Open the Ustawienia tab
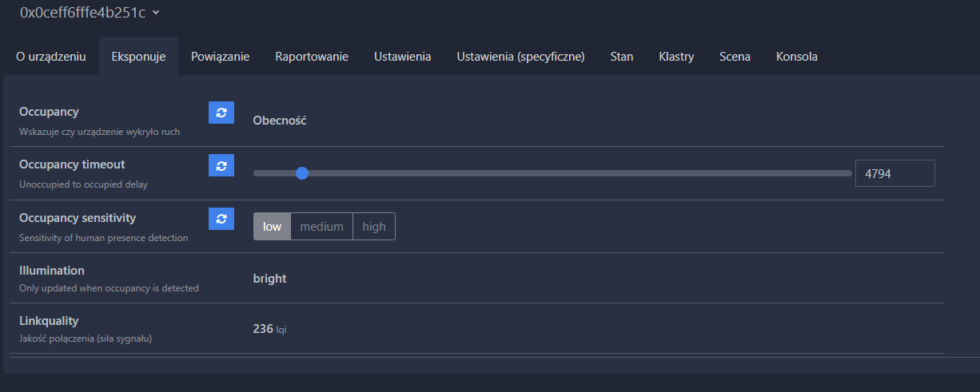980x392 pixels. (402, 57)
